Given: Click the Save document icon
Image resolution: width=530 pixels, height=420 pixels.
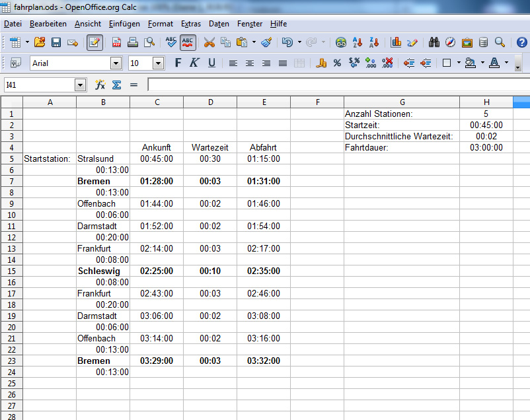Looking at the screenshot, I should click(56, 42).
